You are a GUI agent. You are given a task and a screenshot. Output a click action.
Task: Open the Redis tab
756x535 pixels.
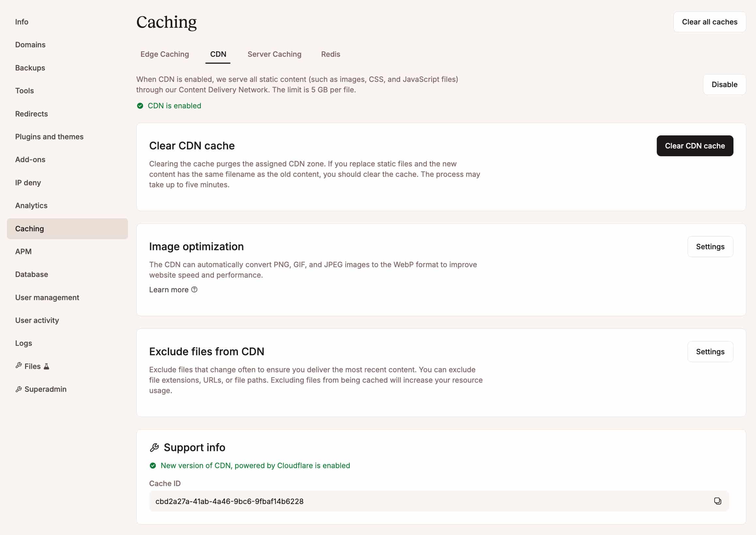pos(330,54)
